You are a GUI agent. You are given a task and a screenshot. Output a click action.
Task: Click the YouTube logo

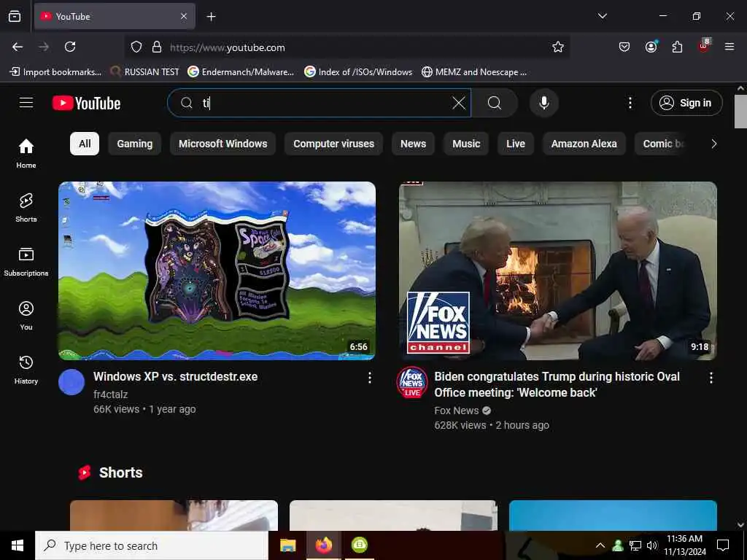pos(86,103)
